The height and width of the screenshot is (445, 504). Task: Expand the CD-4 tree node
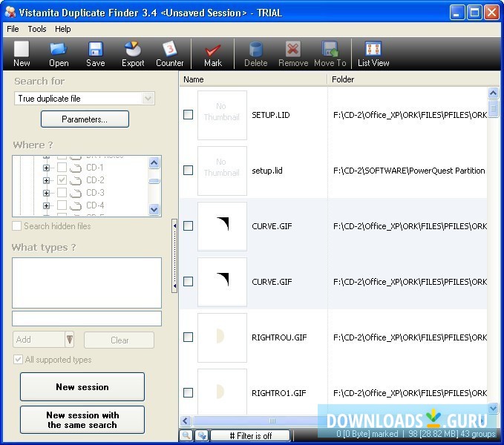(46, 205)
